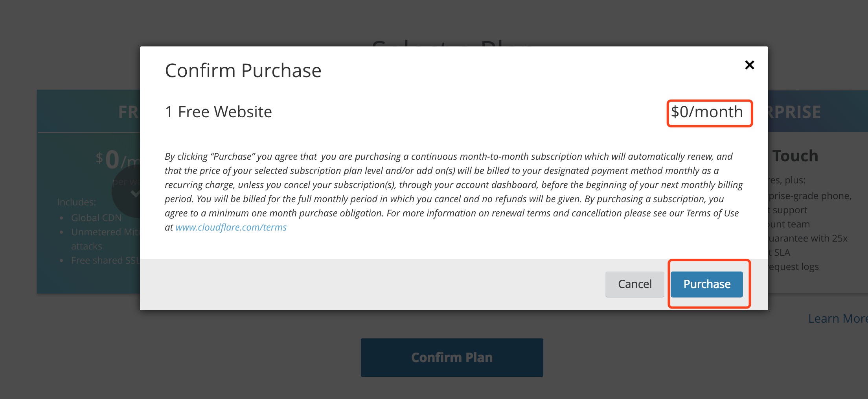
Task: Click the dimmed Confirm Plan button
Action: (x=452, y=357)
